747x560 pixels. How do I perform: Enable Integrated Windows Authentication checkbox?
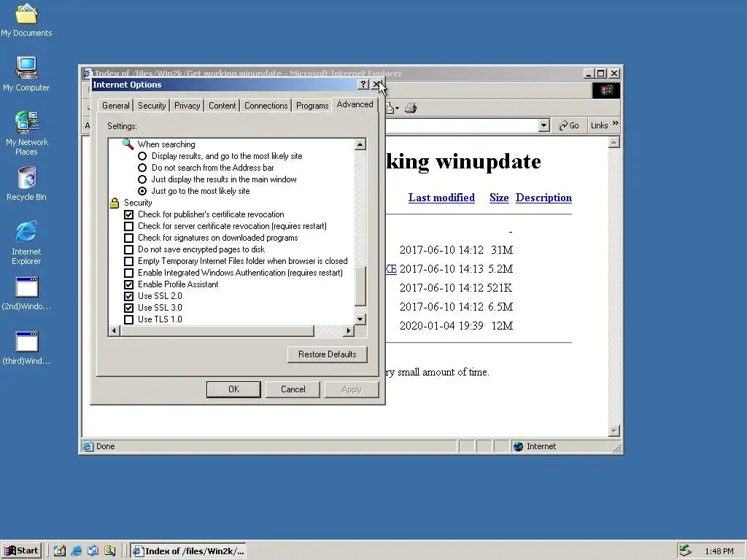click(128, 273)
